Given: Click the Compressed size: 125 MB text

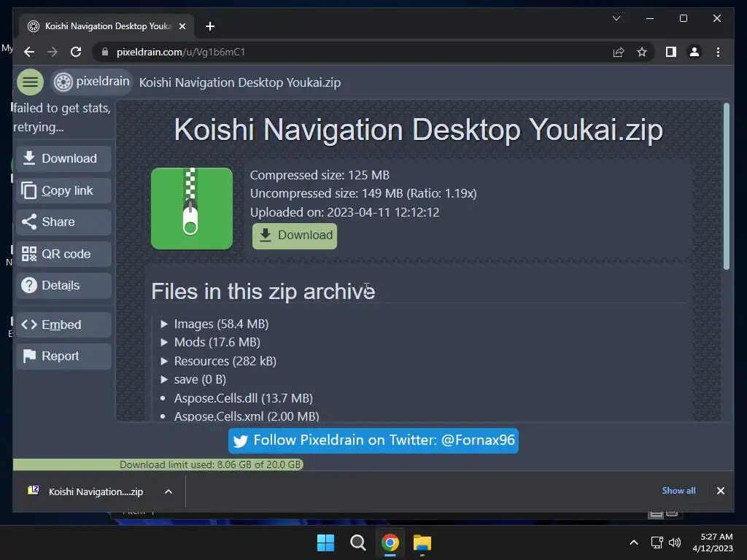Looking at the screenshot, I should [x=320, y=175].
